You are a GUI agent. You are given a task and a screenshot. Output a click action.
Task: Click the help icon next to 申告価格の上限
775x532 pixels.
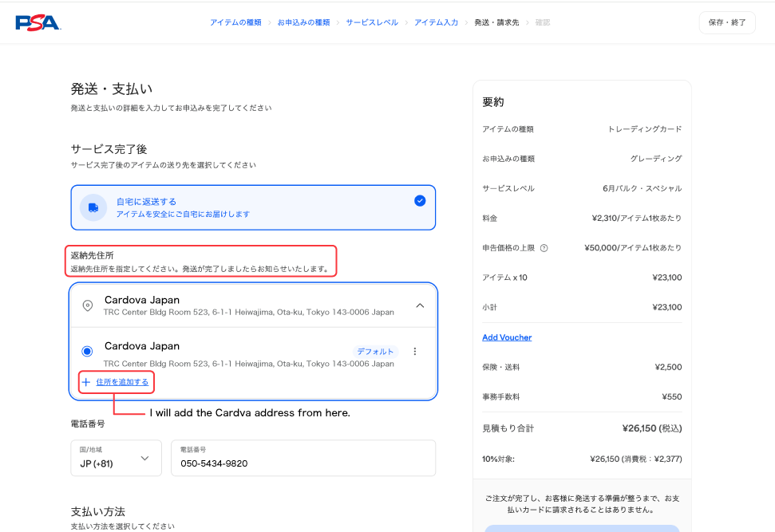[544, 248]
